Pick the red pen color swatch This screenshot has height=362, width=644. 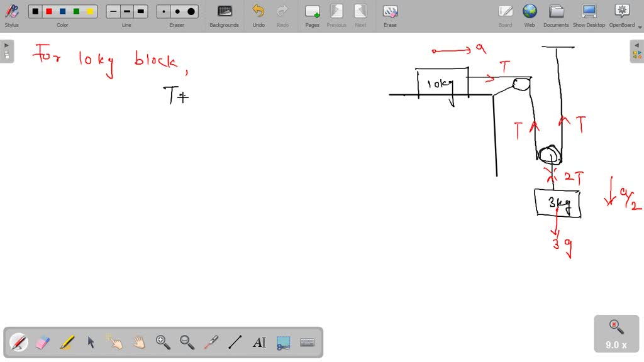(x=49, y=11)
